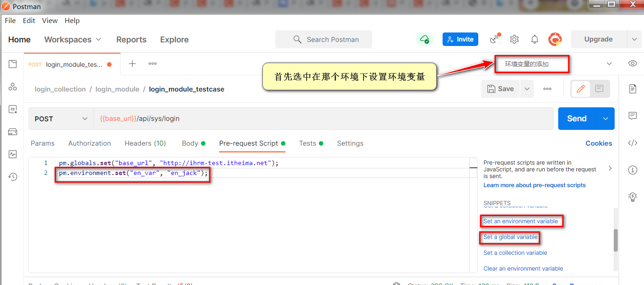644x285 pixels.
Task: Click the snippets list scrollbar
Action: pyautogui.click(x=616, y=240)
